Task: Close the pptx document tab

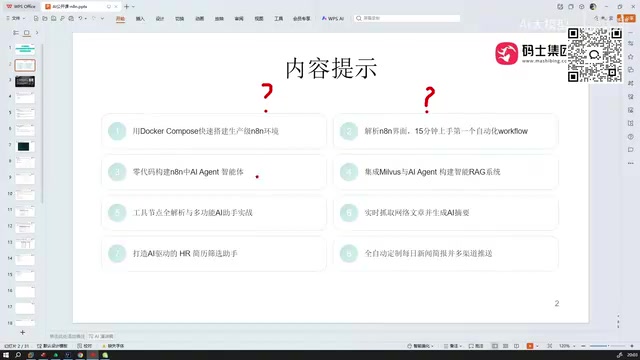Action: [116, 7]
